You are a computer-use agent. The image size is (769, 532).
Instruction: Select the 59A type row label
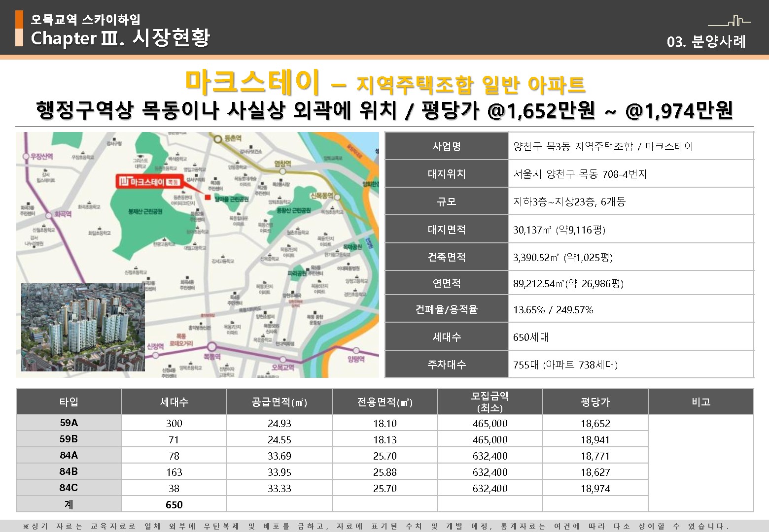click(69, 423)
